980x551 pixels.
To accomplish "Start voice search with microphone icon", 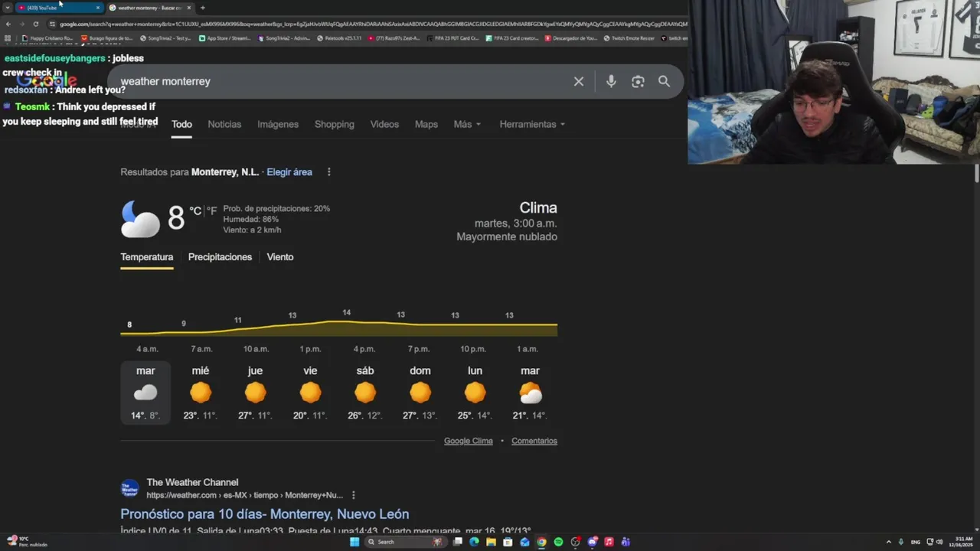I will pyautogui.click(x=611, y=81).
